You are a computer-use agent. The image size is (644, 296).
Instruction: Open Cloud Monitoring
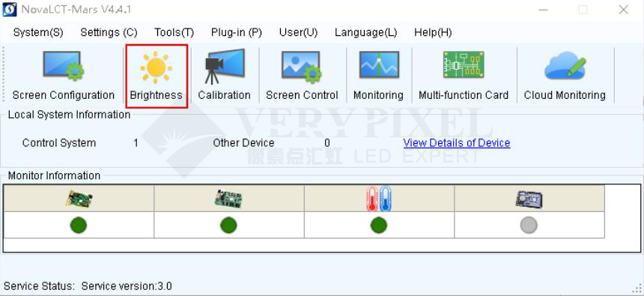click(565, 75)
